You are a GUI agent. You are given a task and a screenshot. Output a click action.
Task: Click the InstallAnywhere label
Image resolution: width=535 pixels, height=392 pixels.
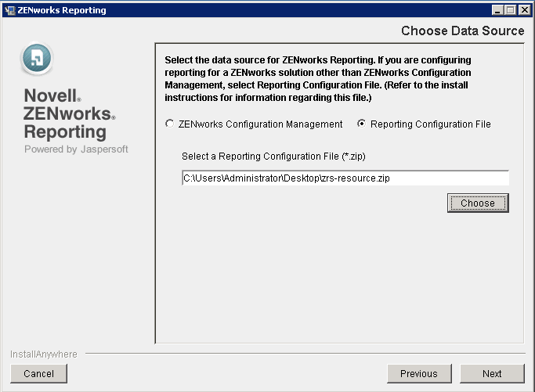coord(44,354)
